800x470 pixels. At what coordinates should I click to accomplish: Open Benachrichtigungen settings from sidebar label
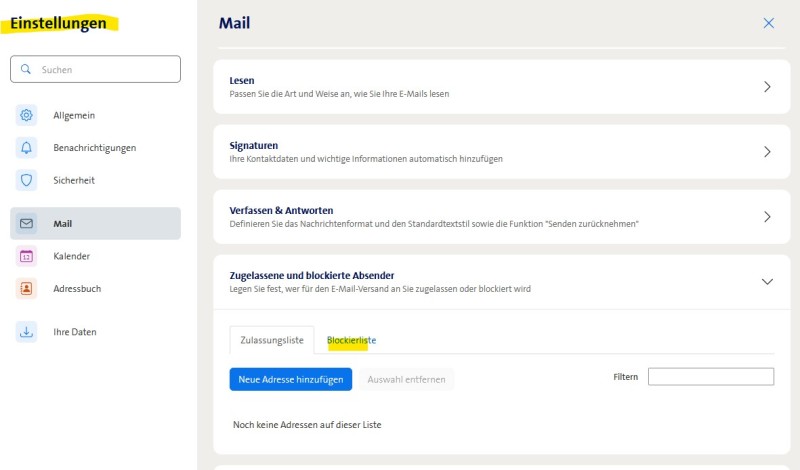tap(94, 148)
